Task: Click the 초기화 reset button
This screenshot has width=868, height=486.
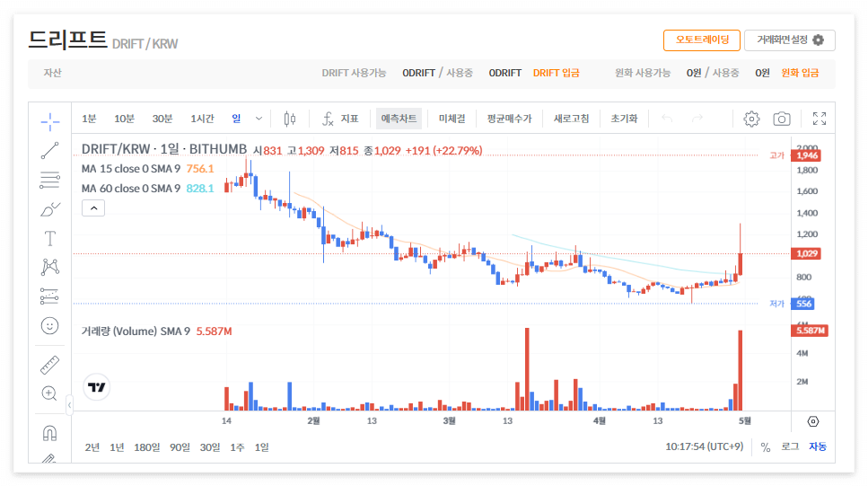Action: click(x=624, y=119)
